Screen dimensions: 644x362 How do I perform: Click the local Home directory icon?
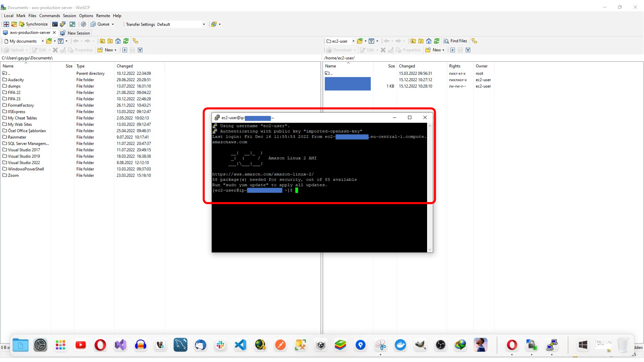[118, 41]
